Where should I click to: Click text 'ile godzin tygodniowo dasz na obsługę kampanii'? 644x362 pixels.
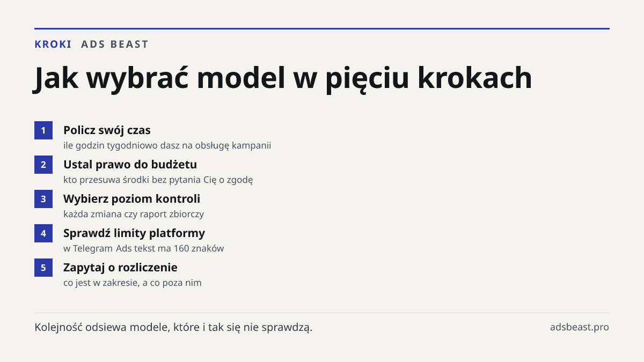pos(167,145)
